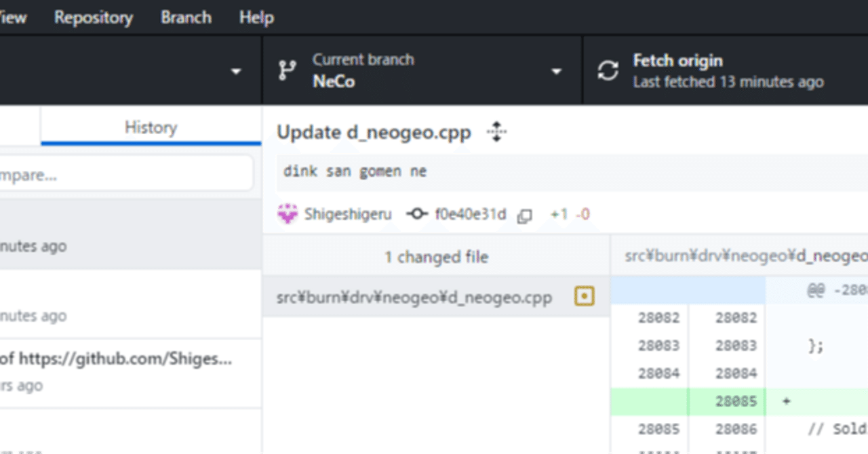Open the Current branch dropdown
This screenshot has height=454, width=868.
pyautogui.click(x=557, y=70)
